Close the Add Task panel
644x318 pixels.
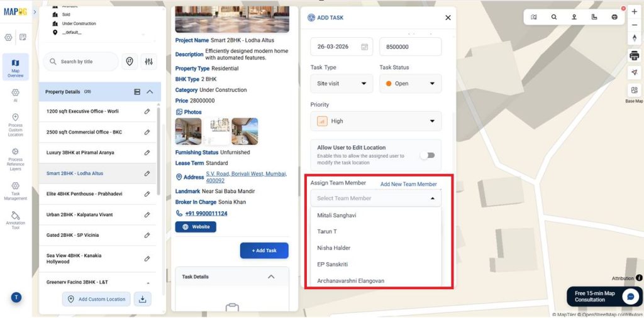(x=448, y=18)
